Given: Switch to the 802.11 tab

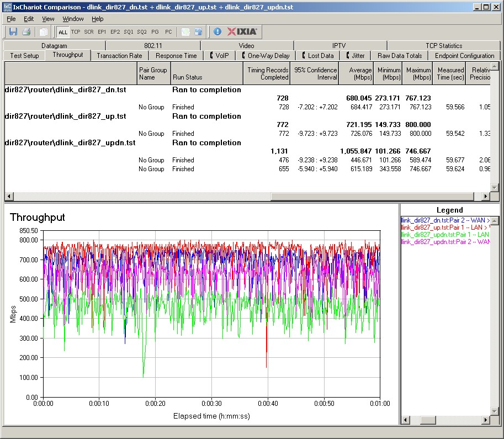Looking at the screenshot, I should [x=153, y=46].
